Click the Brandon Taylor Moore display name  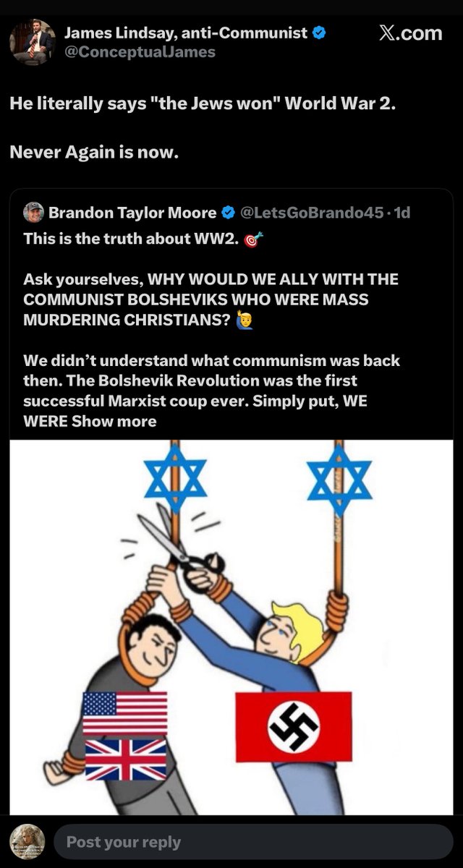point(132,213)
